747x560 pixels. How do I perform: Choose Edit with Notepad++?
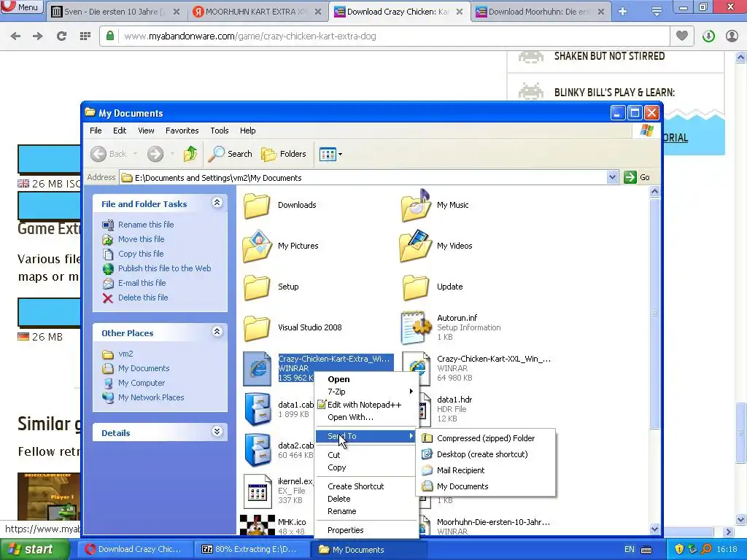click(x=365, y=405)
